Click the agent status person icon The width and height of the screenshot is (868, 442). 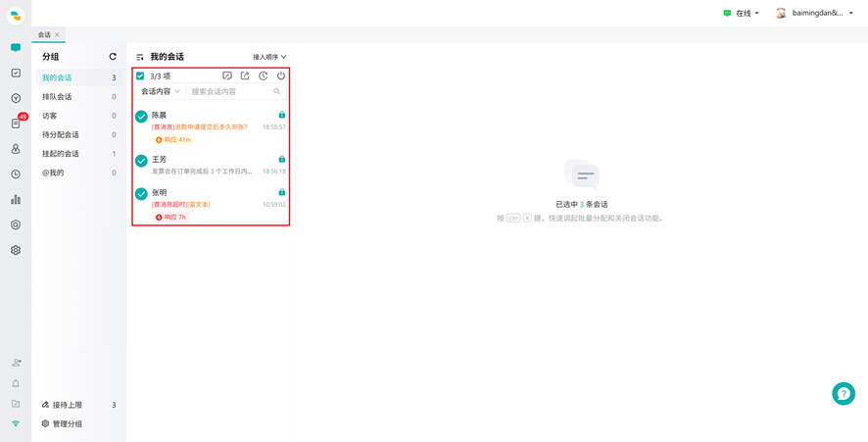(x=16, y=363)
